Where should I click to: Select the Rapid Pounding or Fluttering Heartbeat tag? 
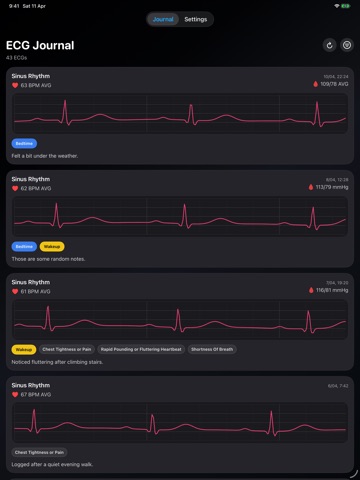141,349
